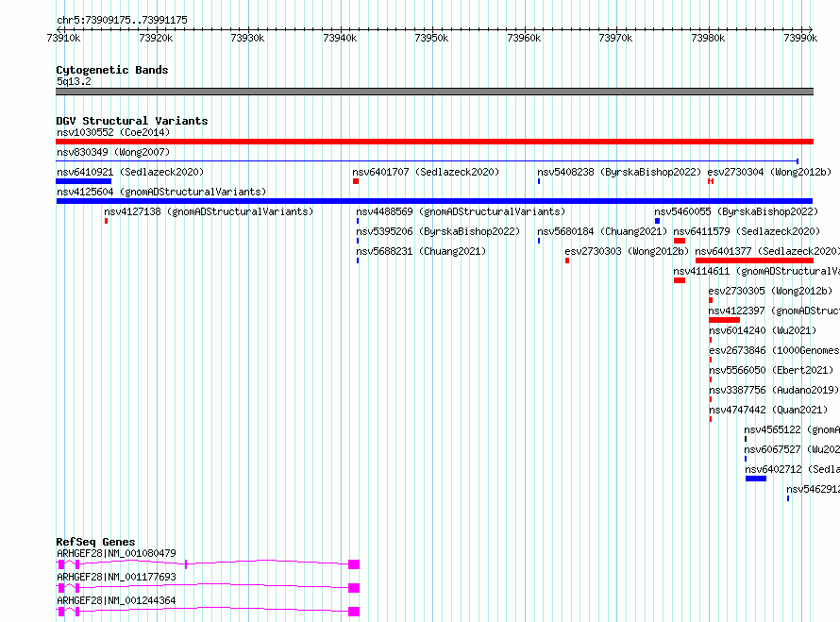
Task: Open the esv2673846 (1000Genomes) label
Action: coord(774,350)
